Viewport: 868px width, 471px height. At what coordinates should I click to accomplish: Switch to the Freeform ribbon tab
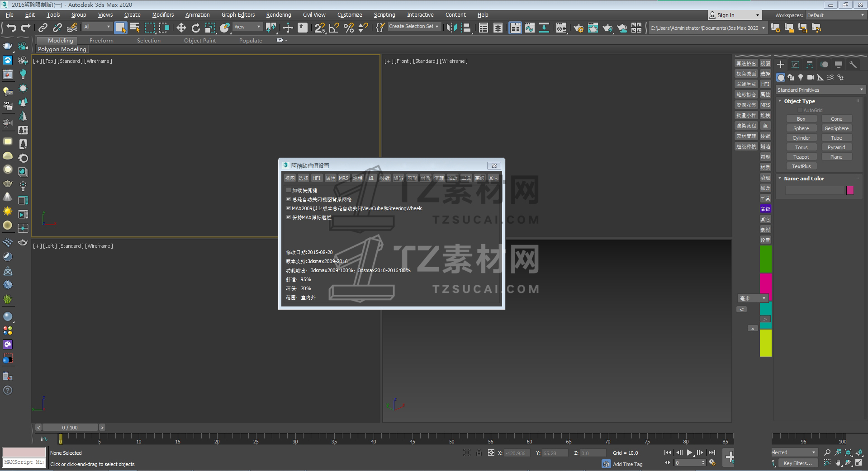tap(101, 40)
